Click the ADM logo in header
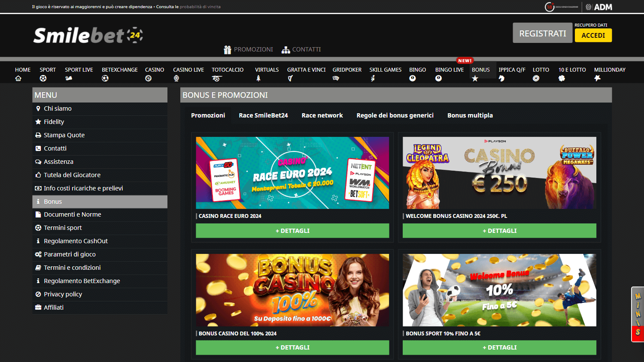Image resolution: width=644 pixels, height=362 pixels. coord(599,7)
